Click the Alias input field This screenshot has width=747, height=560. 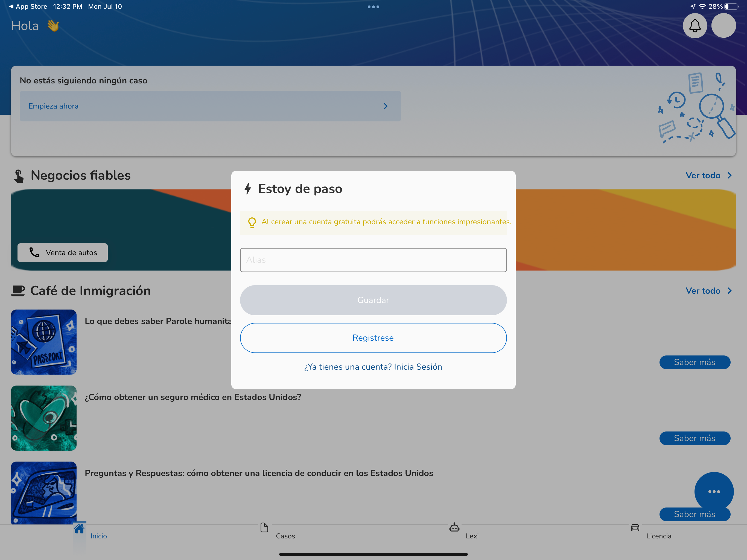click(x=373, y=260)
